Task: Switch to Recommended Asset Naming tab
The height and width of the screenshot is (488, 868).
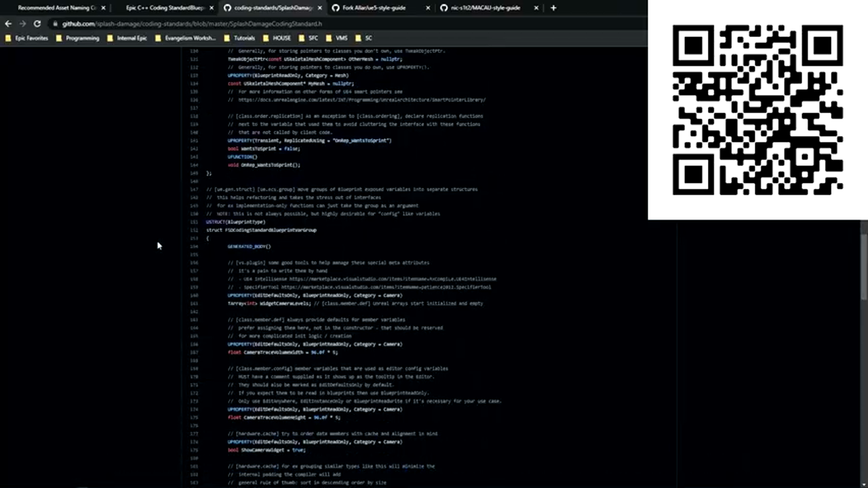Action: point(56,8)
